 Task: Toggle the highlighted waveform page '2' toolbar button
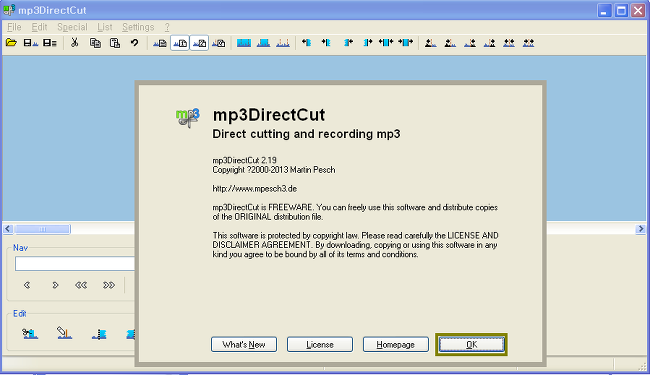[199, 43]
